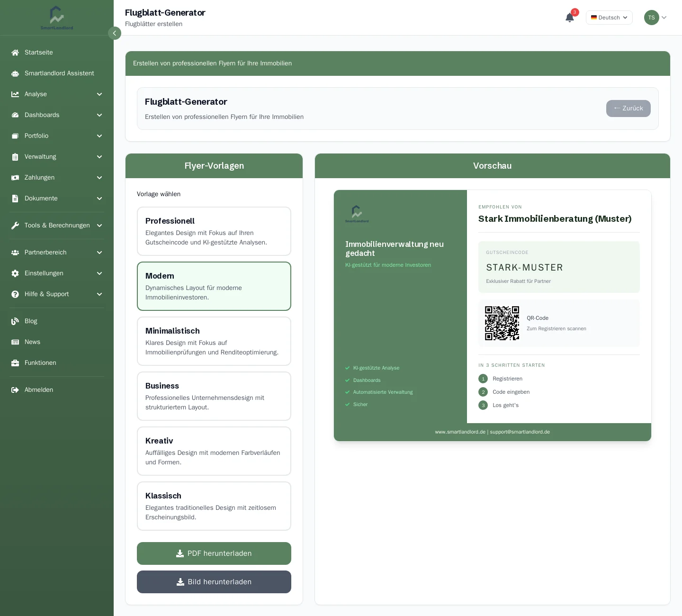Click the QR code in preview
Screen dimensions: 682x616
502,323
